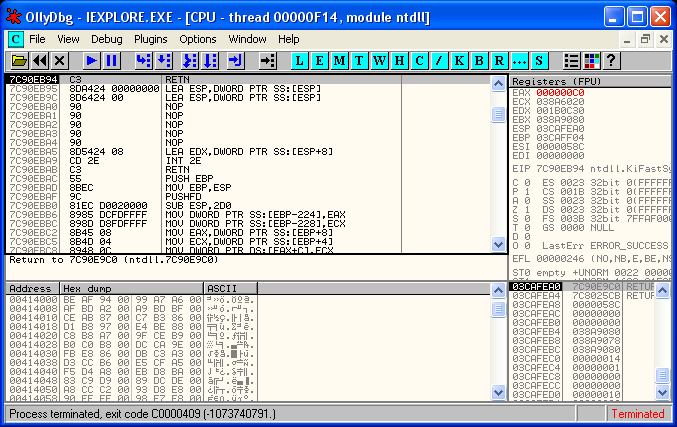Screen dimensions: 677x427
Task: Click Execute till return icon
Action: tap(236, 61)
